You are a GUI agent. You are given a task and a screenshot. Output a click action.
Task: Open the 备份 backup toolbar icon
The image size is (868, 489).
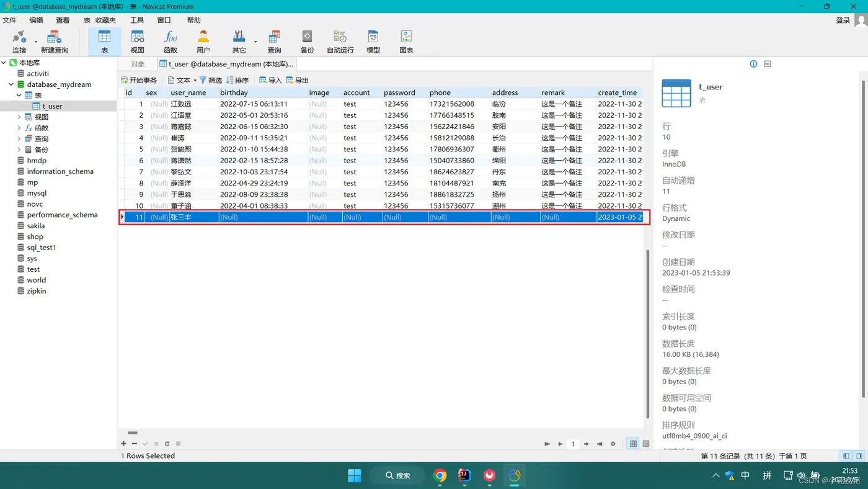tap(307, 41)
